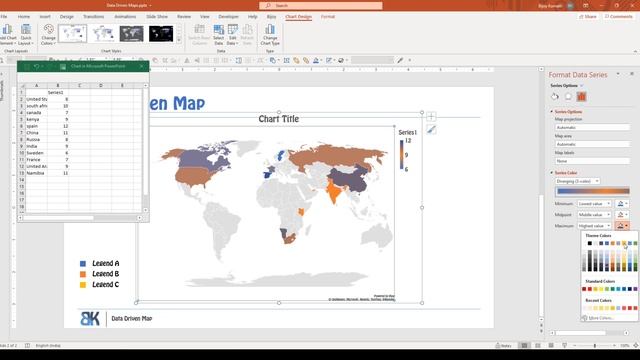
Task: Pick black theme color swatch
Action: tap(589, 243)
